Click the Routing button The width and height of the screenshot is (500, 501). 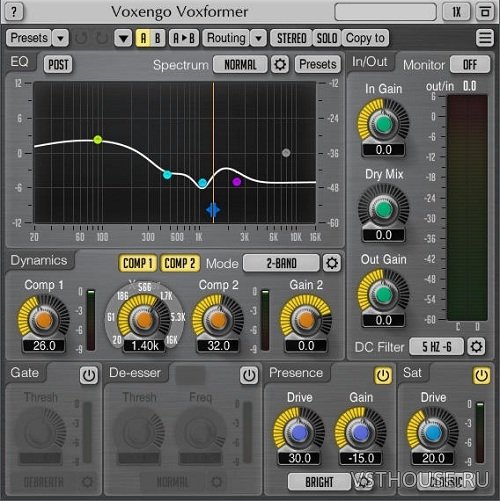click(226, 38)
